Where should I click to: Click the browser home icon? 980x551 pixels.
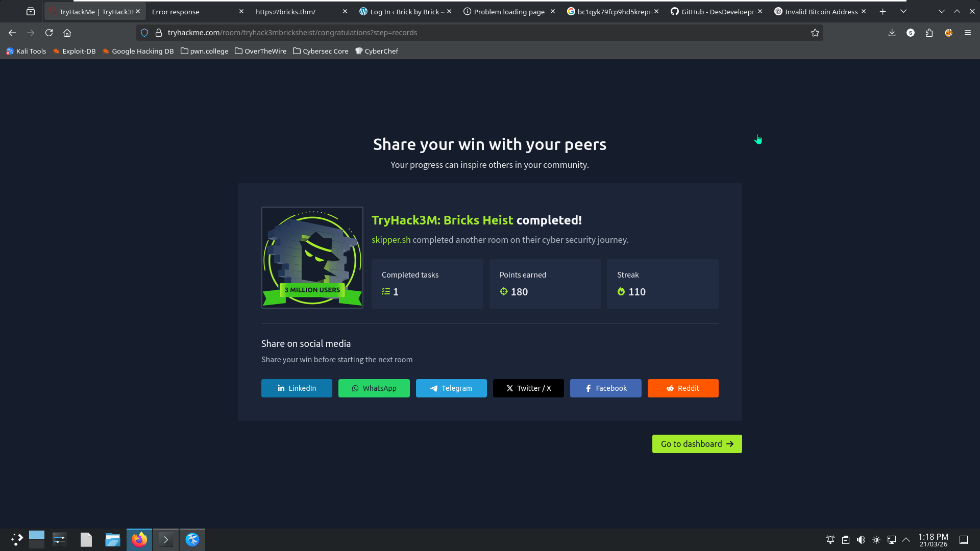67,33
